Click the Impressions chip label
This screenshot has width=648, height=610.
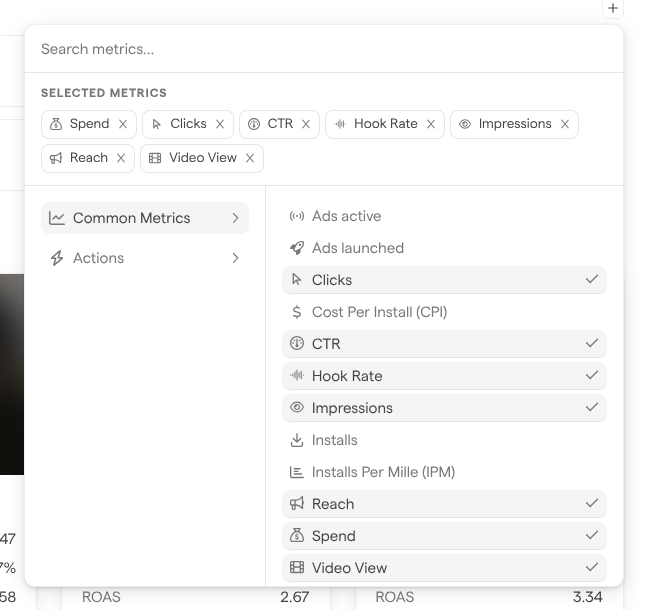pyautogui.click(x=515, y=124)
